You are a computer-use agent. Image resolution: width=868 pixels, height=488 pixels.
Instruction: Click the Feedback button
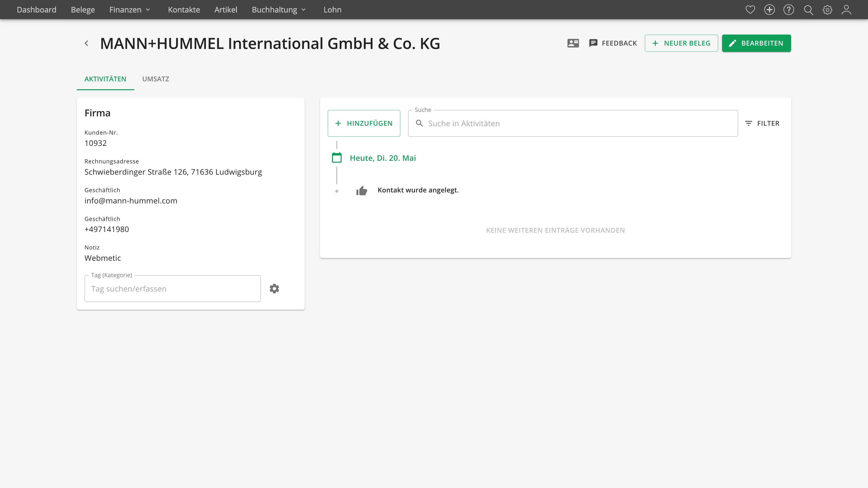click(613, 43)
